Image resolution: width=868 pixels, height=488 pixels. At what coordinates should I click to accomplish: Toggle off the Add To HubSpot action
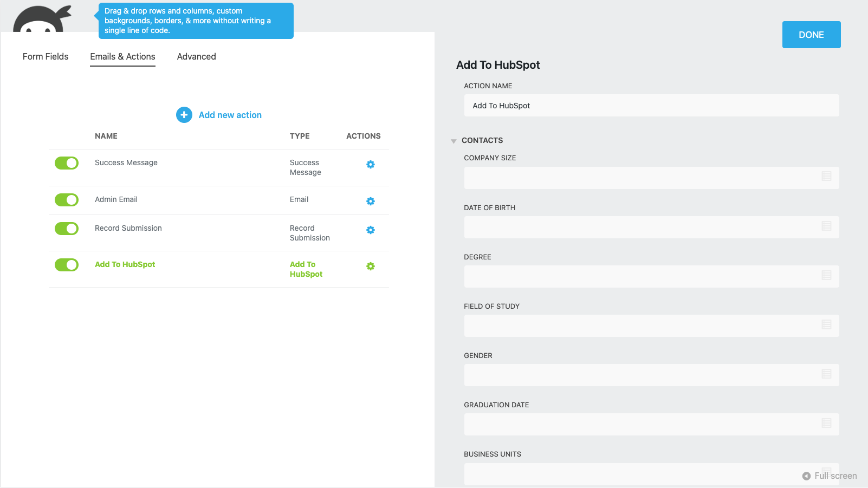click(66, 265)
